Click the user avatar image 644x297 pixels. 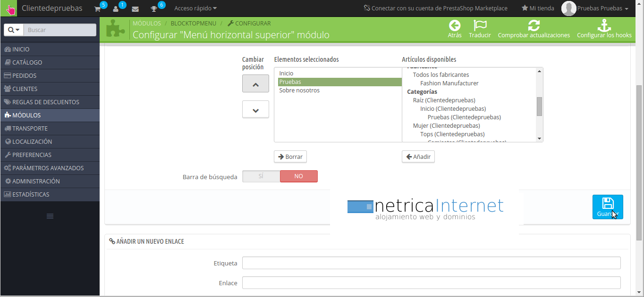[568, 8]
